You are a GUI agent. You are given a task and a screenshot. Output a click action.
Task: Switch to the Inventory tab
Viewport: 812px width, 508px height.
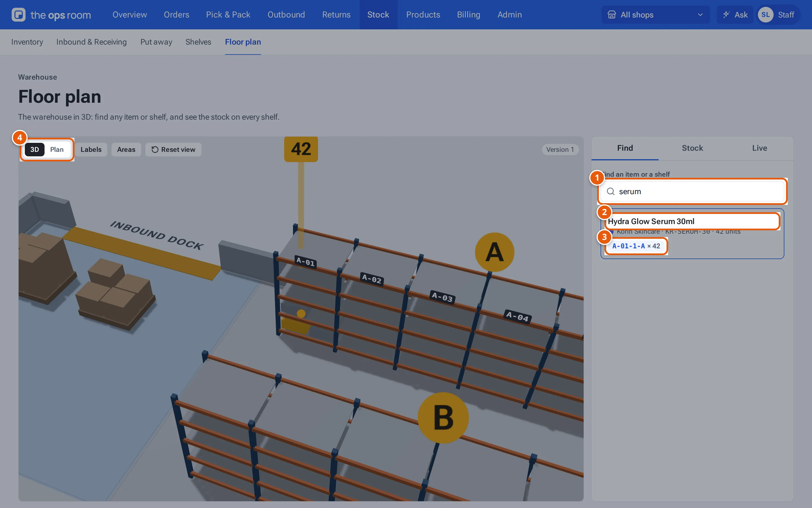pos(27,42)
